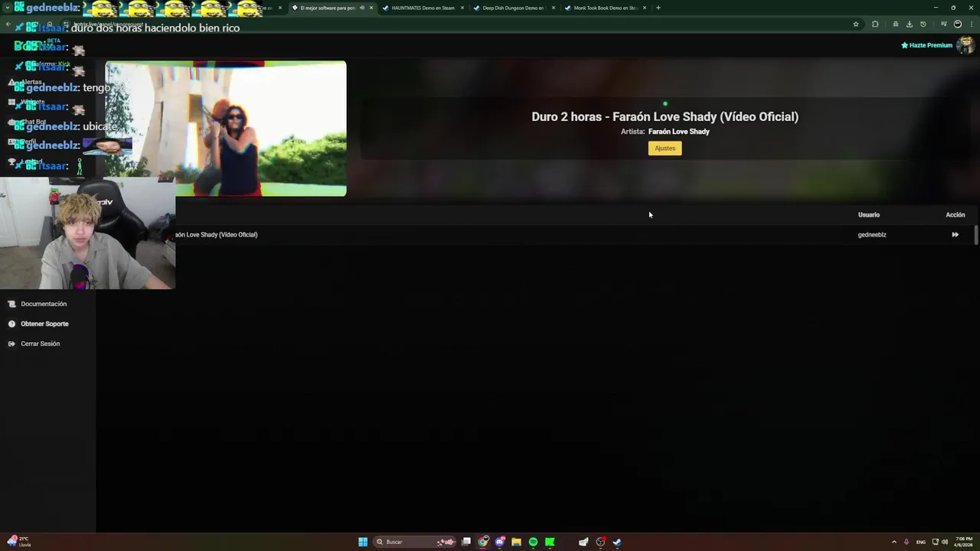Screen dimensions: 980x551
Task: Open the green Kick app on taskbar
Action: click(550, 542)
